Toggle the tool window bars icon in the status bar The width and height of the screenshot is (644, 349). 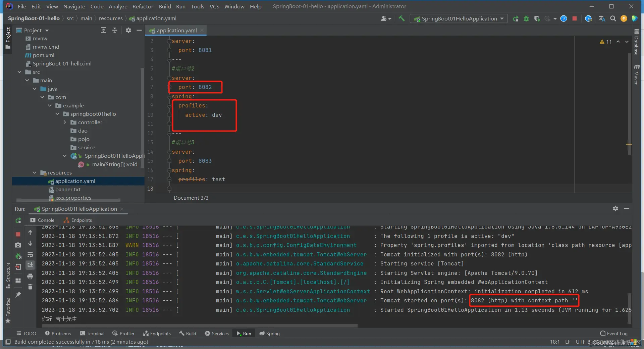coord(8,342)
